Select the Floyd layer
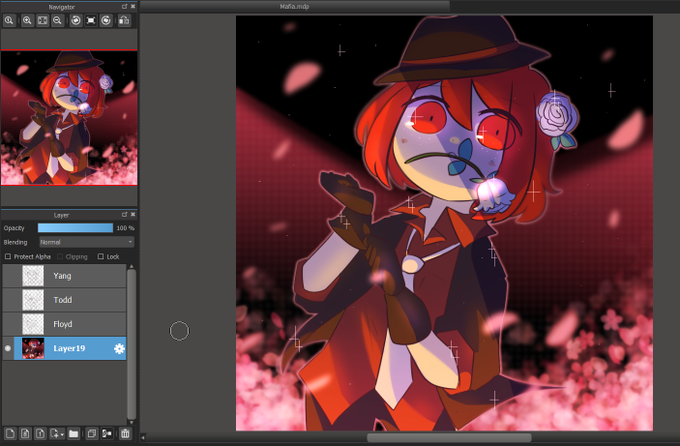Image resolution: width=680 pixels, height=446 pixels. click(x=64, y=324)
